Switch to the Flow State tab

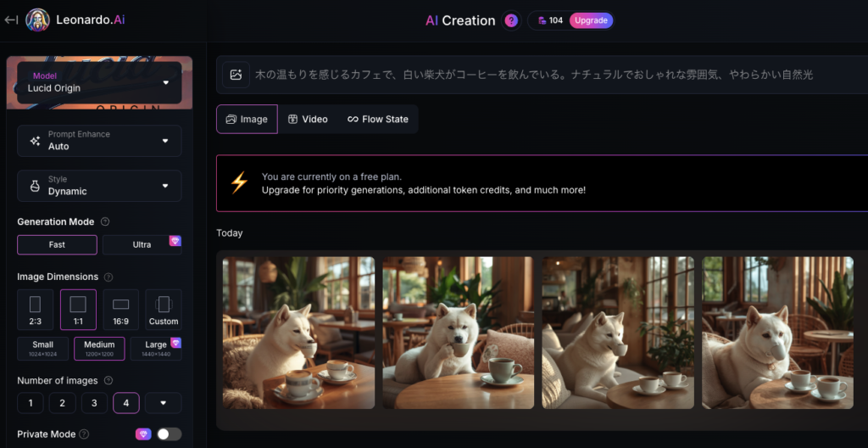(377, 119)
